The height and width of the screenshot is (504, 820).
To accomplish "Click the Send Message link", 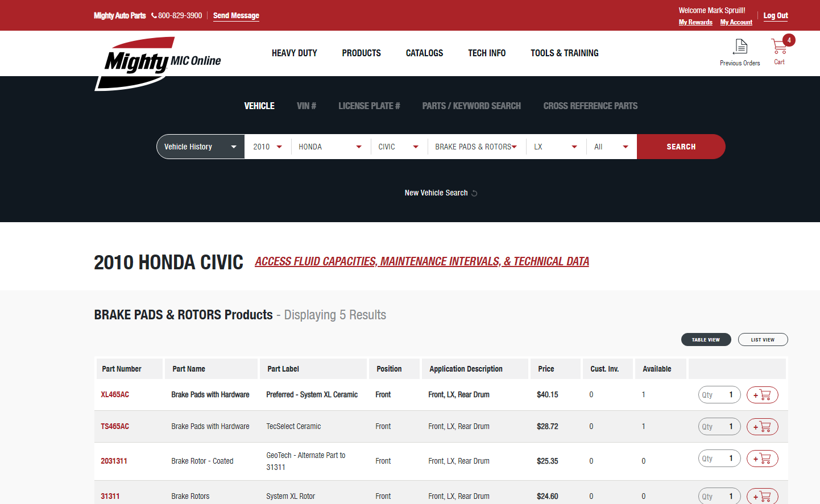I will click(x=236, y=16).
